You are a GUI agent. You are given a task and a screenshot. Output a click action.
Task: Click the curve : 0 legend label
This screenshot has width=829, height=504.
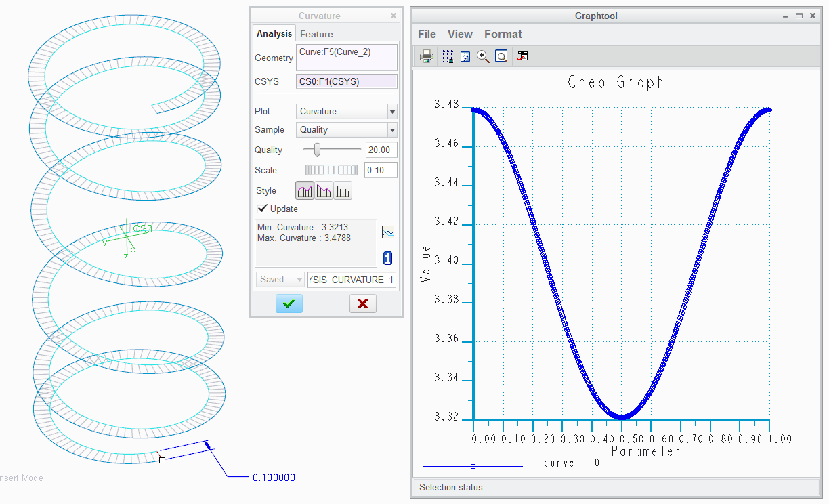pos(572,463)
